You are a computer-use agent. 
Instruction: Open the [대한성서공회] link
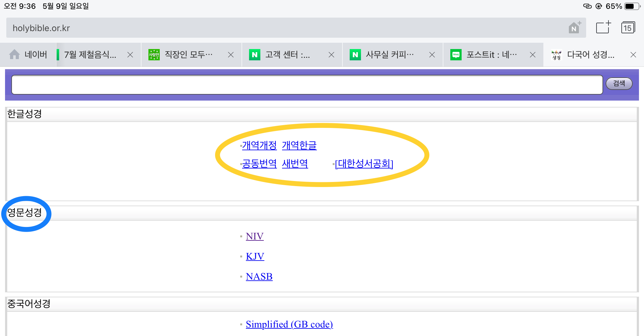tap(364, 163)
